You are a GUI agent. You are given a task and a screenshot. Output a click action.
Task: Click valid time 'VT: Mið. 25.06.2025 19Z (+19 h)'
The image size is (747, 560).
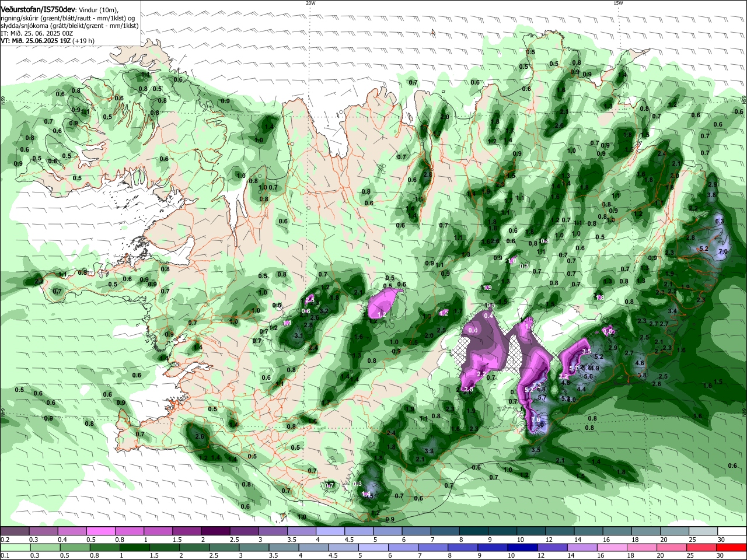pyautogui.click(x=47, y=41)
